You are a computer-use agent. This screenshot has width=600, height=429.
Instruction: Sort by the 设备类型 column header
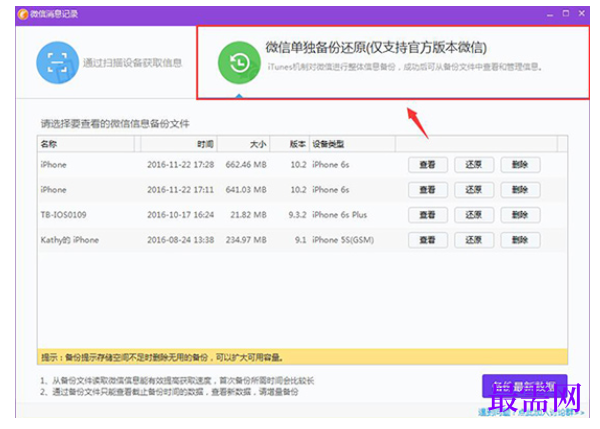352,144
